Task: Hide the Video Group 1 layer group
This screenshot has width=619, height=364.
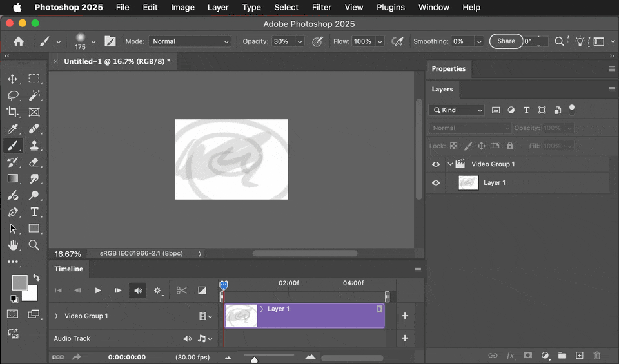Action: (436, 164)
